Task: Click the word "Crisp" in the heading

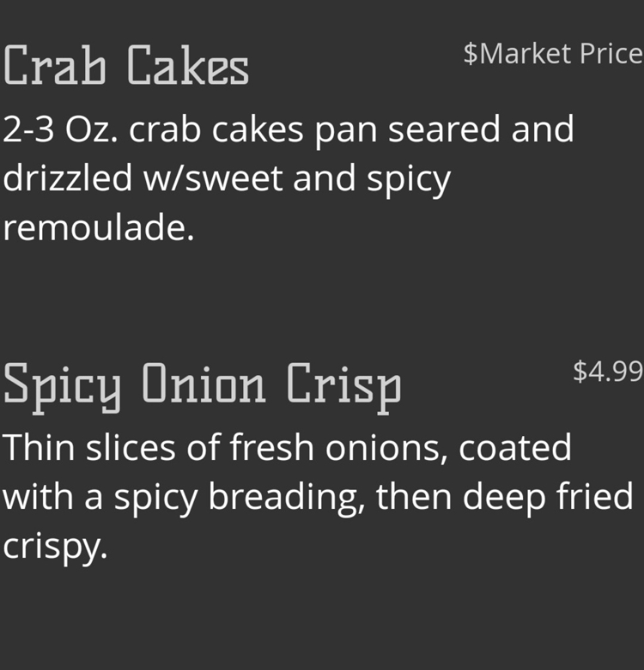Action: click(343, 384)
